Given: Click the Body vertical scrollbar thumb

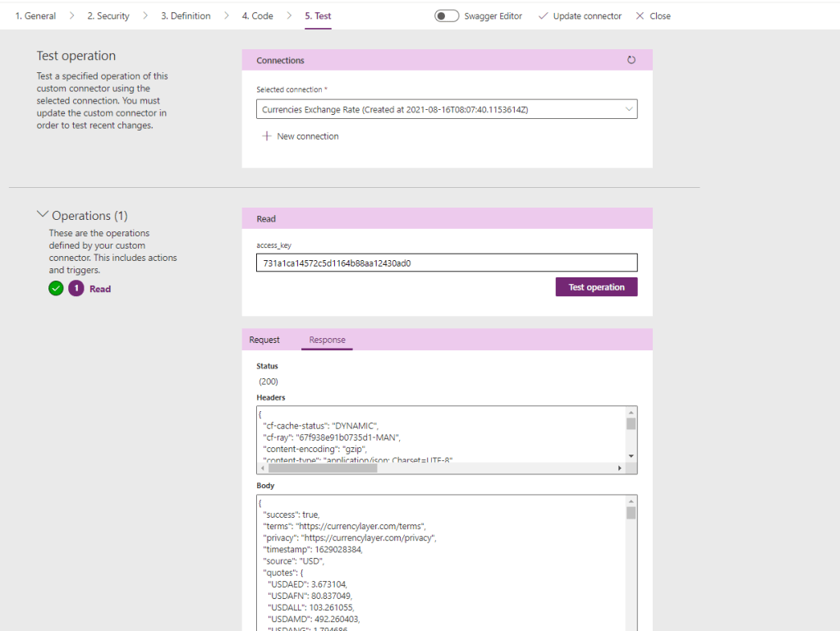Looking at the screenshot, I should 631,513.
